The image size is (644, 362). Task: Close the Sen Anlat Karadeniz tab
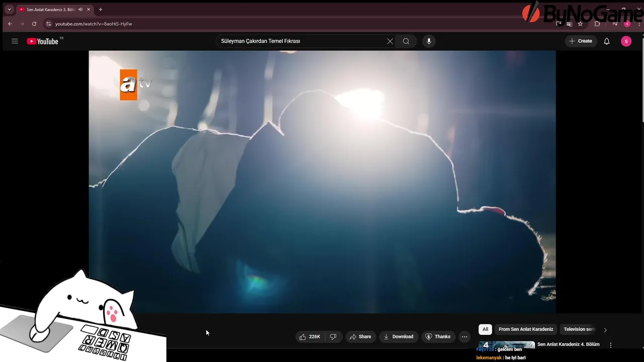(88, 10)
